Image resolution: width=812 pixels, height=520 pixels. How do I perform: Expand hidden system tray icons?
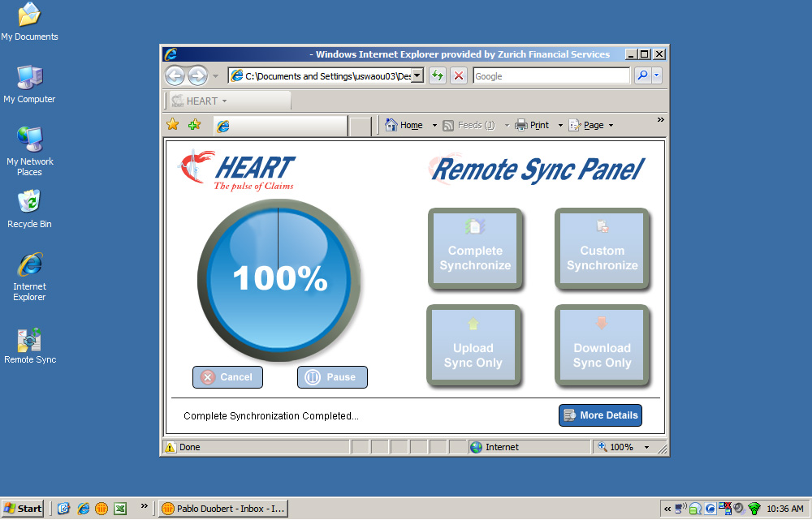pyautogui.click(x=667, y=509)
